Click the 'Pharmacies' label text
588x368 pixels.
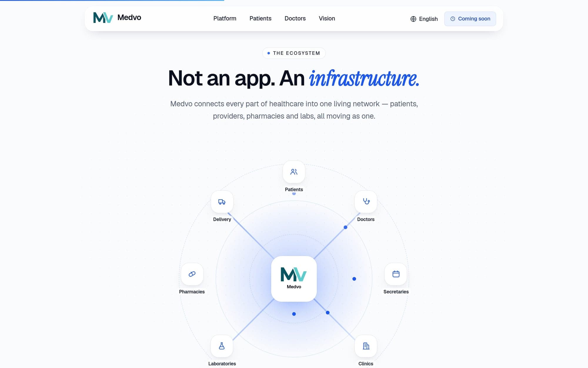click(192, 292)
